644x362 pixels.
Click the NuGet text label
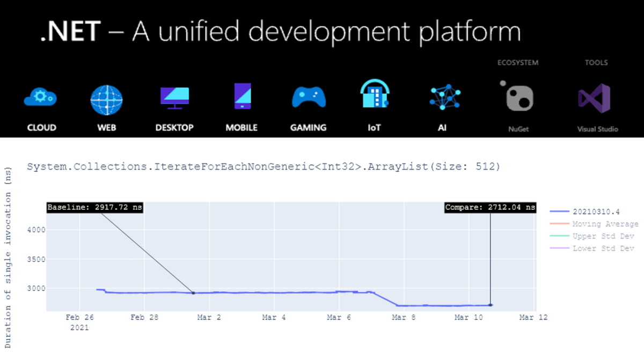[519, 129]
